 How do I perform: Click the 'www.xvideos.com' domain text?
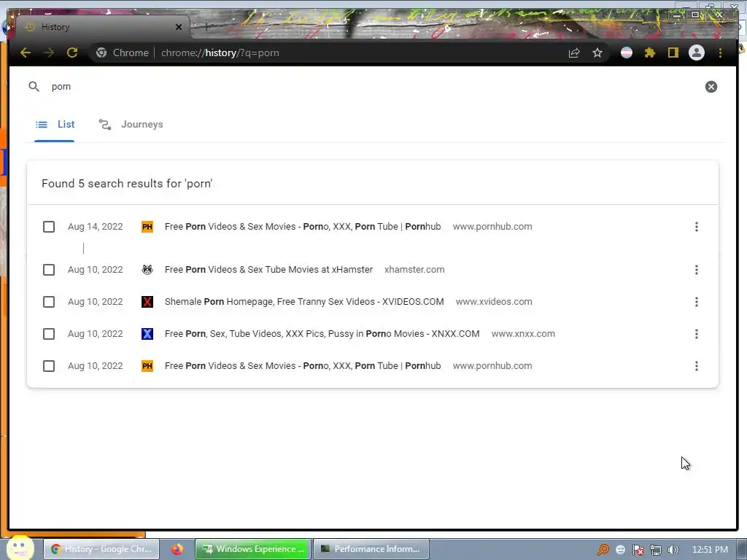coord(494,302)
